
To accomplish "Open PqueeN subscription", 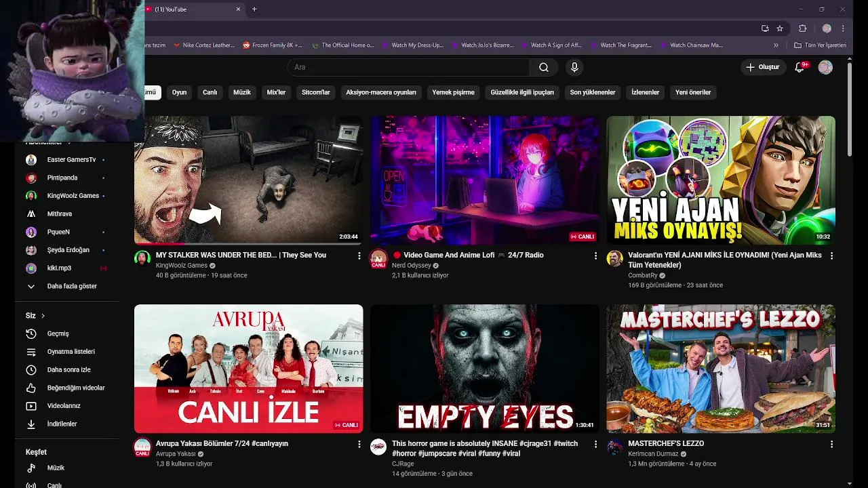I will (66, 232).
